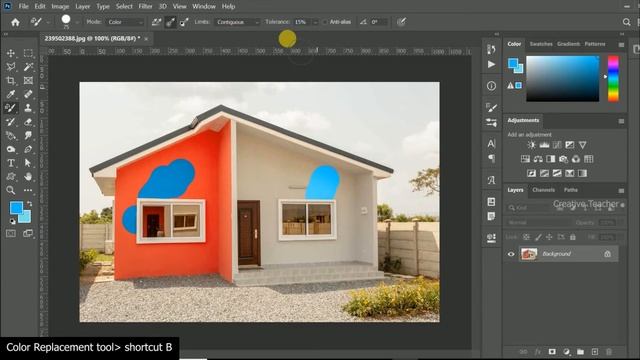Screen dimensions: 640x360
Task: Open the Adjustments panel menu
Action: pos(621,121)
